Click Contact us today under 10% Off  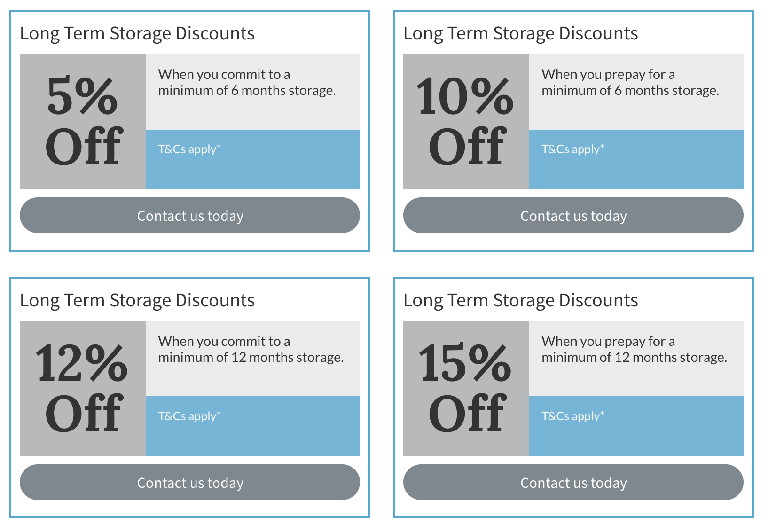[573, 215]
